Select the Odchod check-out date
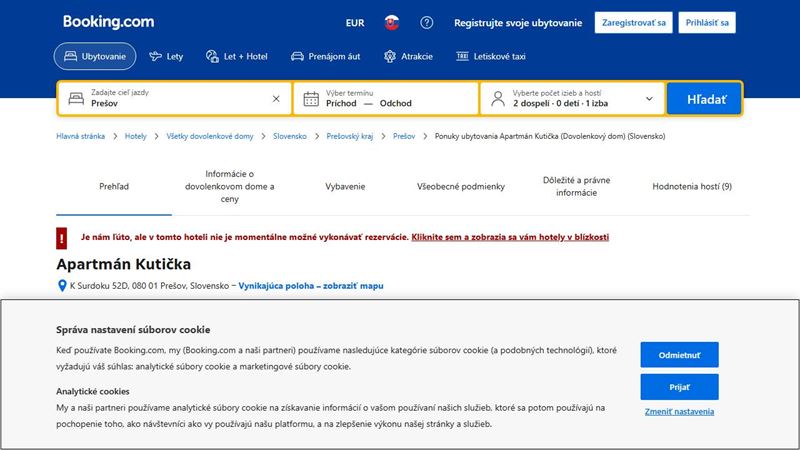 click(395, 103)
